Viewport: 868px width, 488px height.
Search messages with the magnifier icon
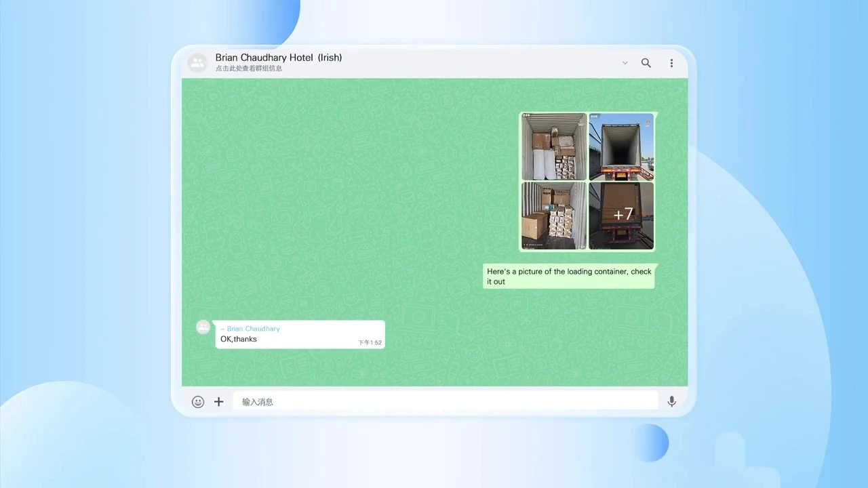(x=646, y=63)
